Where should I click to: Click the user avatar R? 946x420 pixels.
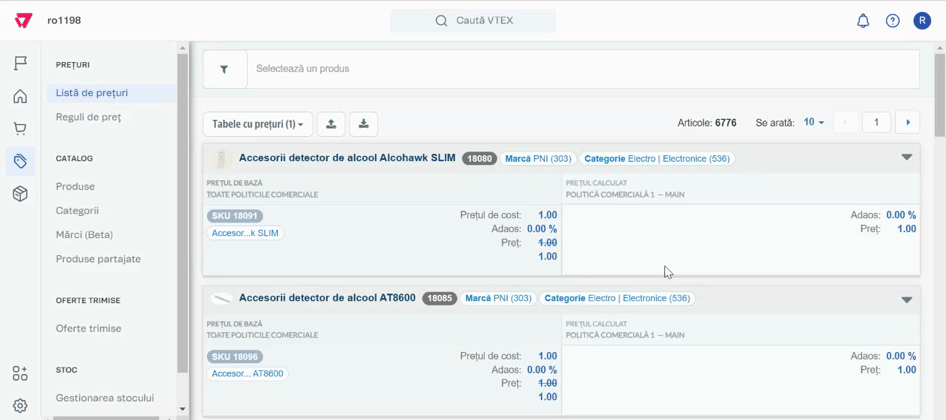[x=922, y=21]
